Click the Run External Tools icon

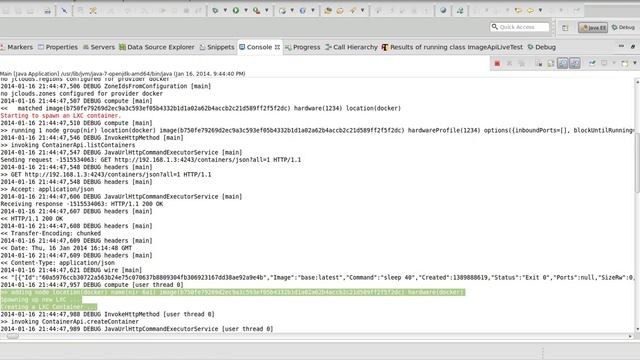[x=257, y=10]
